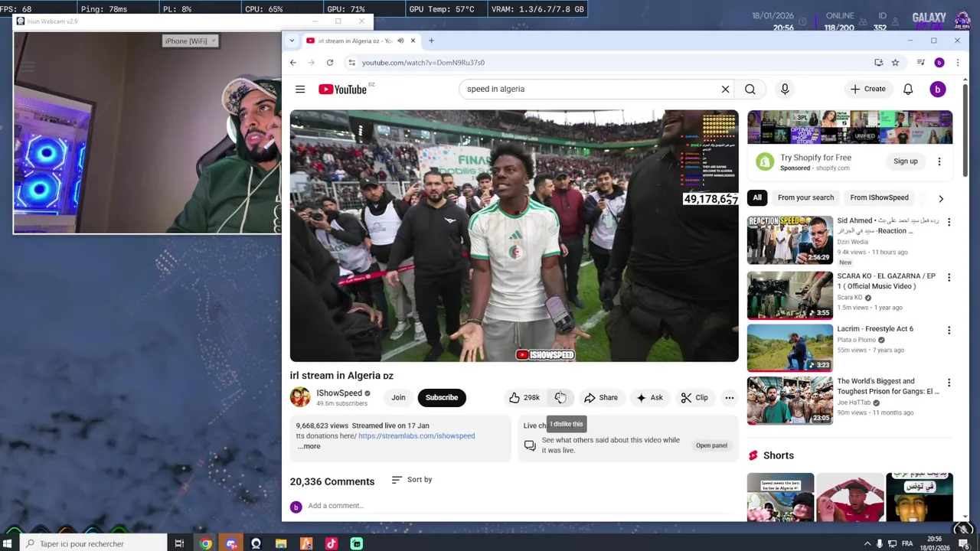Reload the page

[x=330, y=63]
